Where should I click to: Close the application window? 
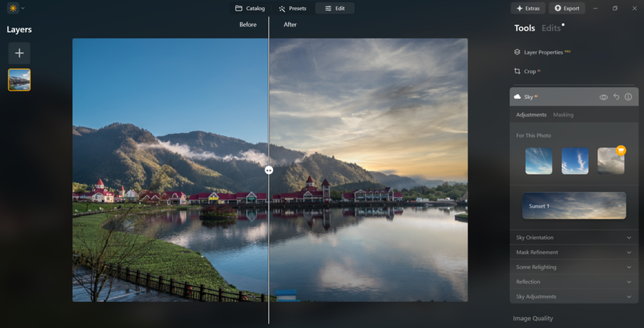pos(634,8)
